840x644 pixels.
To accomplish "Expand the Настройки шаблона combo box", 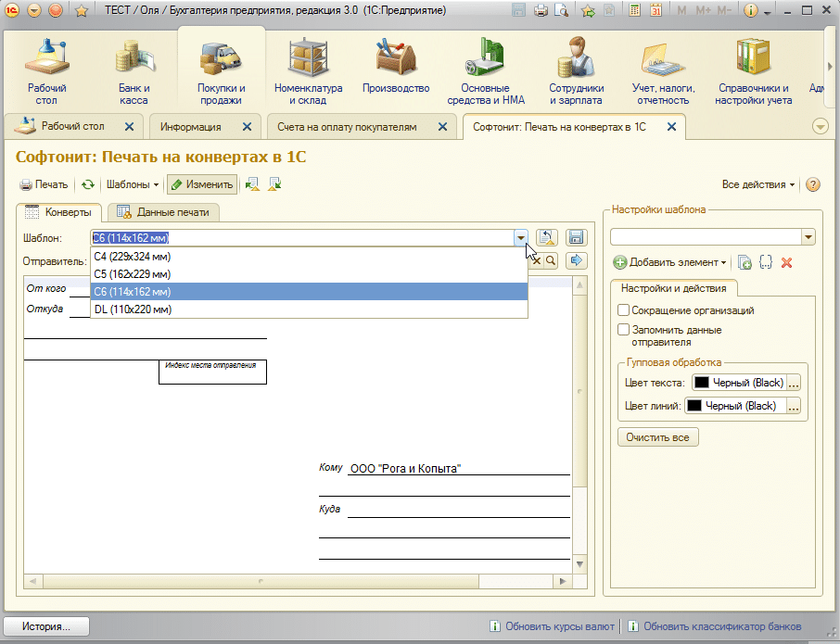I will [x=808, y=238].
